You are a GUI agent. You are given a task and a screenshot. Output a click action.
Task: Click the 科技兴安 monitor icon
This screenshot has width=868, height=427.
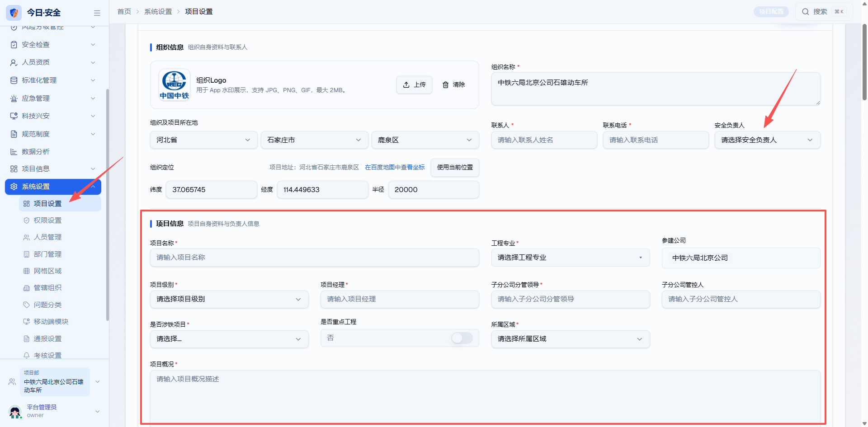pyautogui.click(x=14, y=116)
